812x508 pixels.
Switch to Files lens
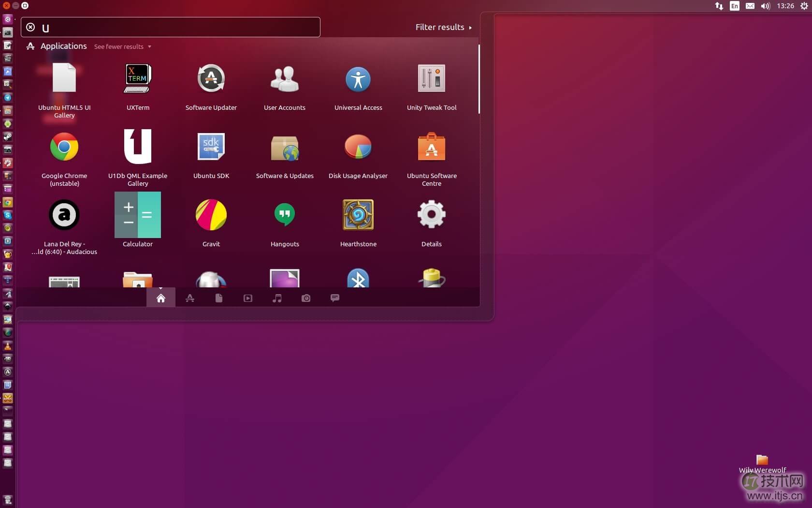click(x=219, y=298)
